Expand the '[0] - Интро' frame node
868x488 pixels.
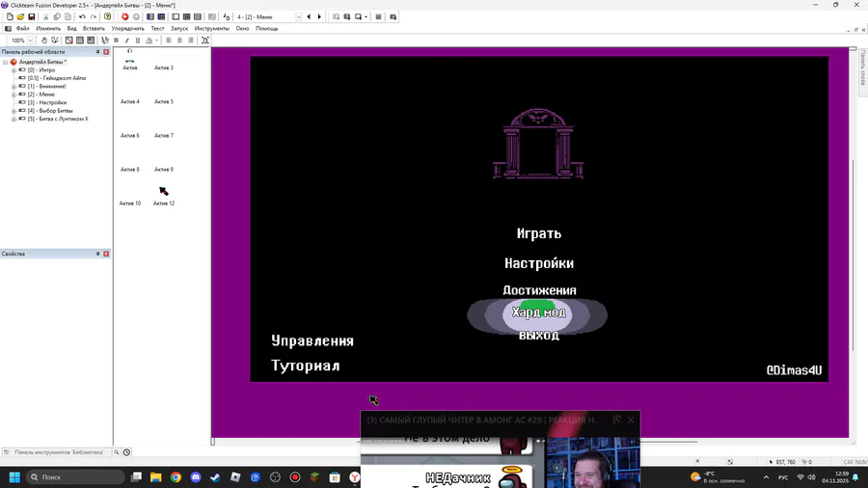point(14,70)
